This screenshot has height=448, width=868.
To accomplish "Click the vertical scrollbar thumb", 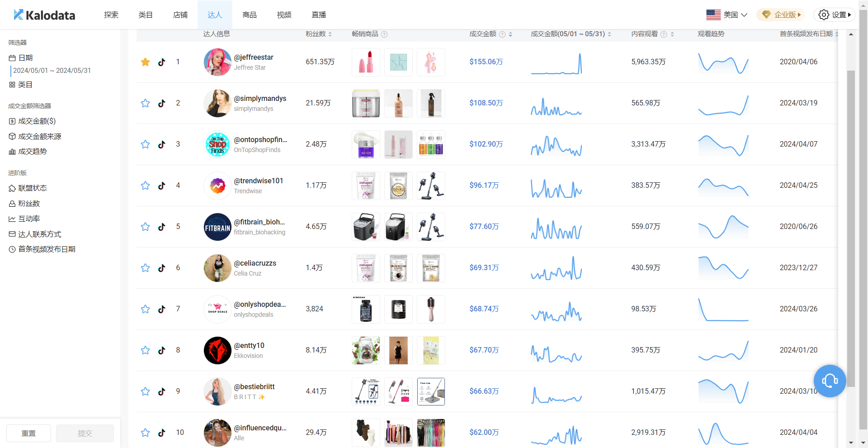I will [x=851, y=226].
